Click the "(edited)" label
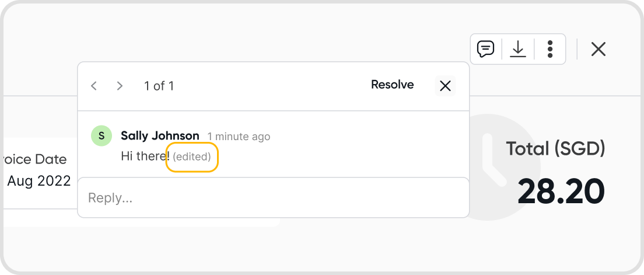 (192, 156)
